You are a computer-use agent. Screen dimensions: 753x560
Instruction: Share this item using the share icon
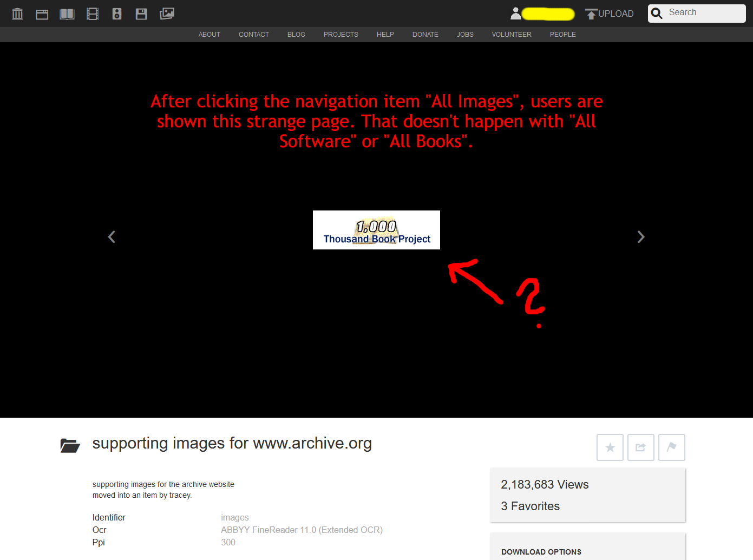(x=641, y=447)
